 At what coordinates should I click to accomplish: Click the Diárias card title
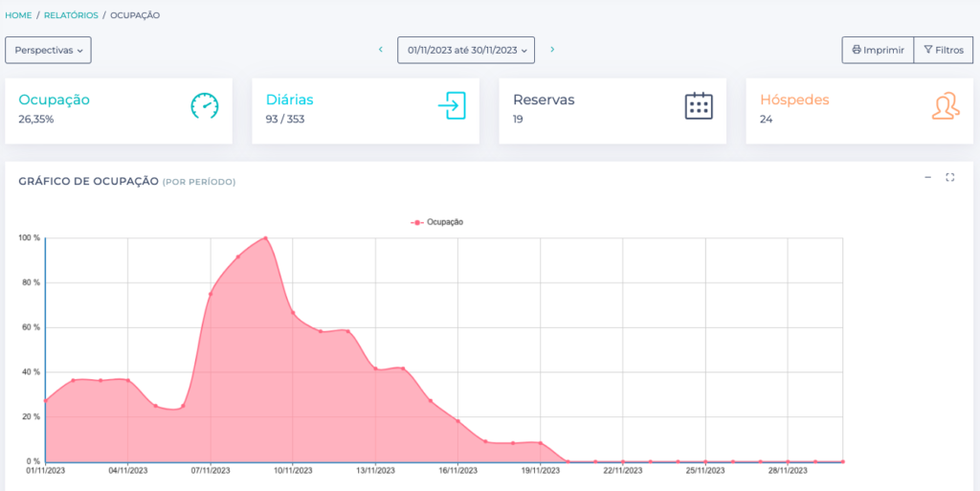coord(289,100)
